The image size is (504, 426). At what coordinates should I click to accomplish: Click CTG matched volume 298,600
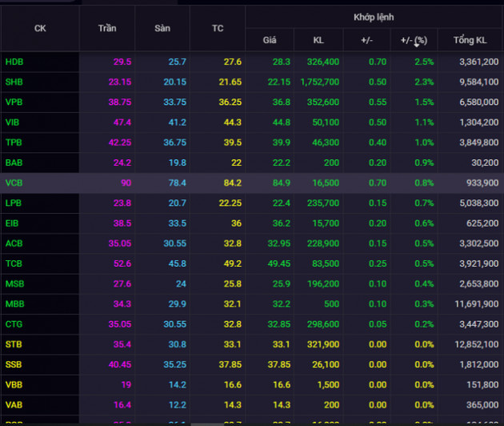(323, 324)
